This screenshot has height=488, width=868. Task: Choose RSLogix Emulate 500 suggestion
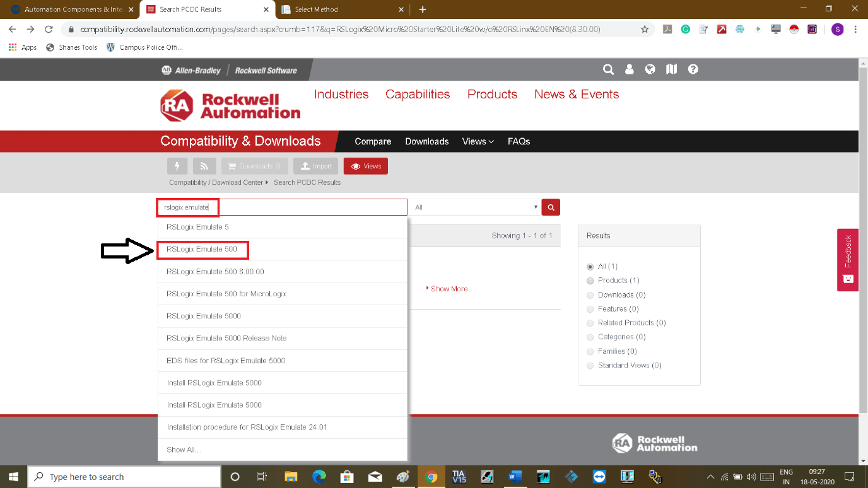[282, 249]
